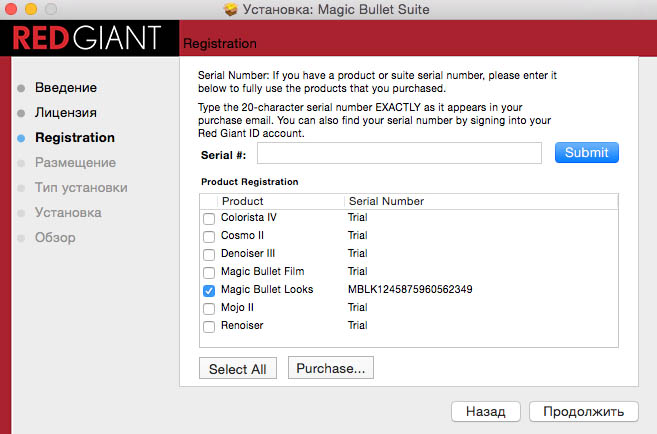Check the Denoiser III checkbox
Viewport: 657px width, 434px height.
(209, 254)
